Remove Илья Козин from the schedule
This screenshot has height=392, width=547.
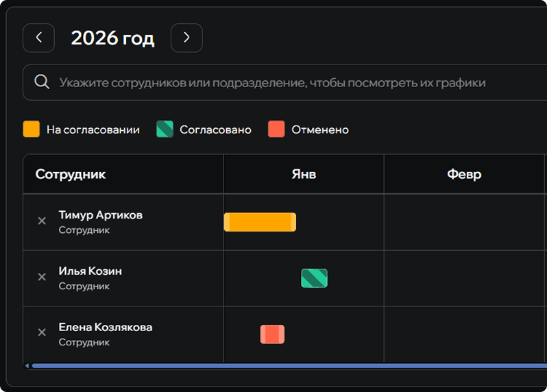coord(42,277)
